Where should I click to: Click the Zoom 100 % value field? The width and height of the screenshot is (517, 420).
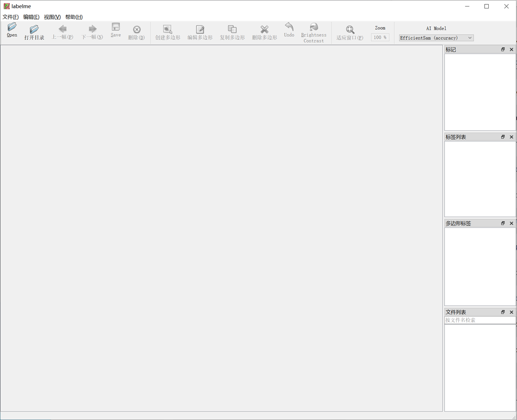click(x=380, y=38)
